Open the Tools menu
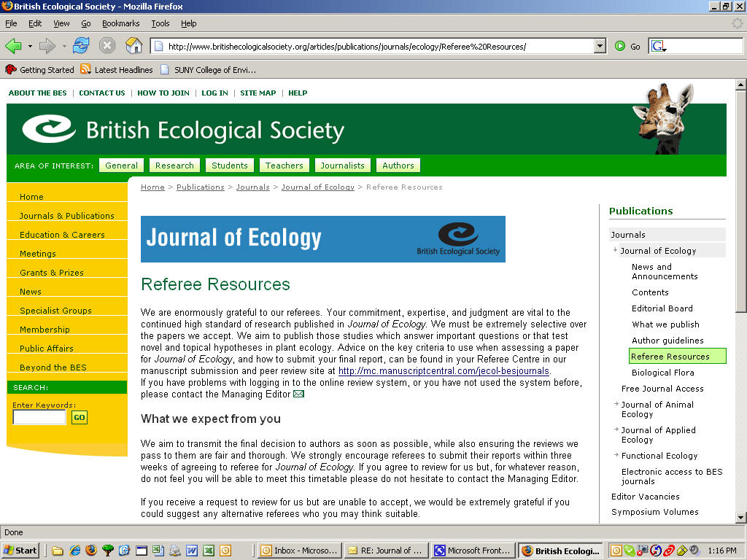 click(160, 23)
